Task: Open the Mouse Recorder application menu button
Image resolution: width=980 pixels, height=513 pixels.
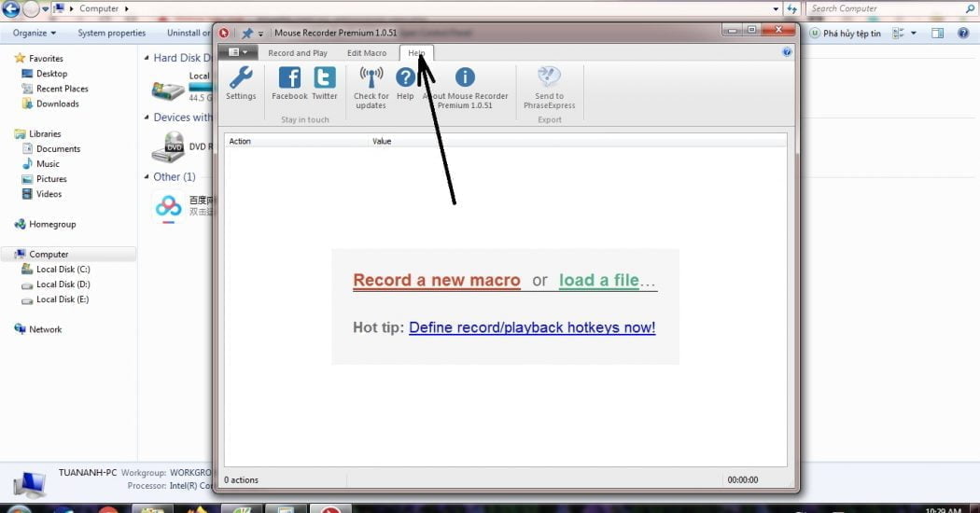Action: 237,52
